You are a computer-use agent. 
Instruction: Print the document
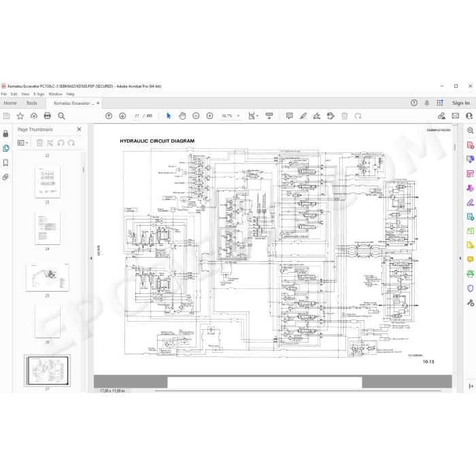(x=48, y=116)
